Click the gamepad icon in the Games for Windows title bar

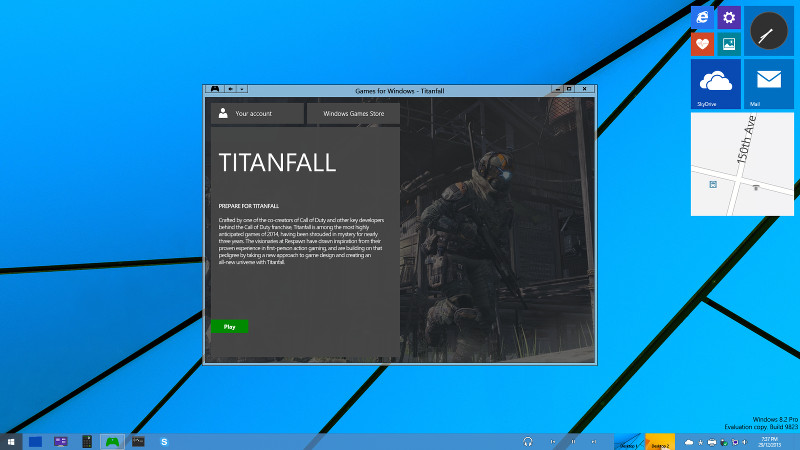click(215, 89)
